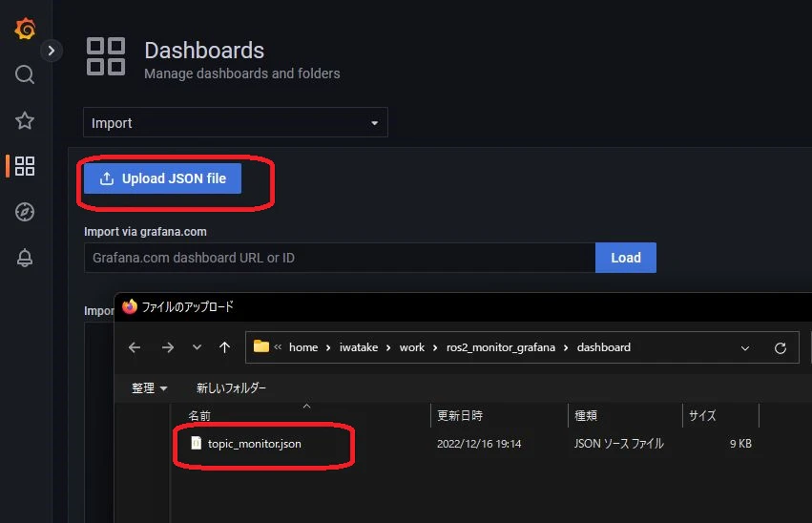The height and width of the screenshot is (523, 812).
Task: Click 新しいフォルダー new folder button
Action: 231,387
